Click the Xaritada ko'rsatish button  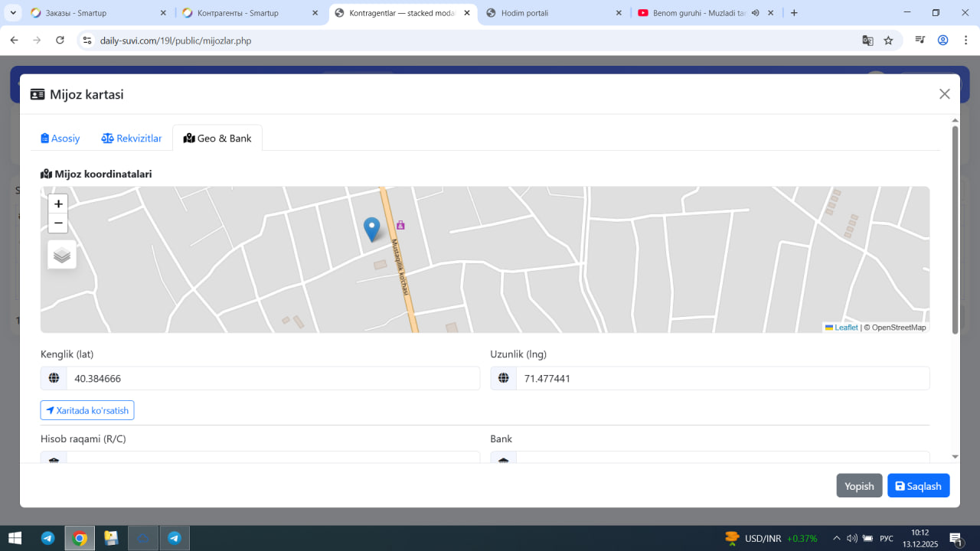[x=87, y=410]
